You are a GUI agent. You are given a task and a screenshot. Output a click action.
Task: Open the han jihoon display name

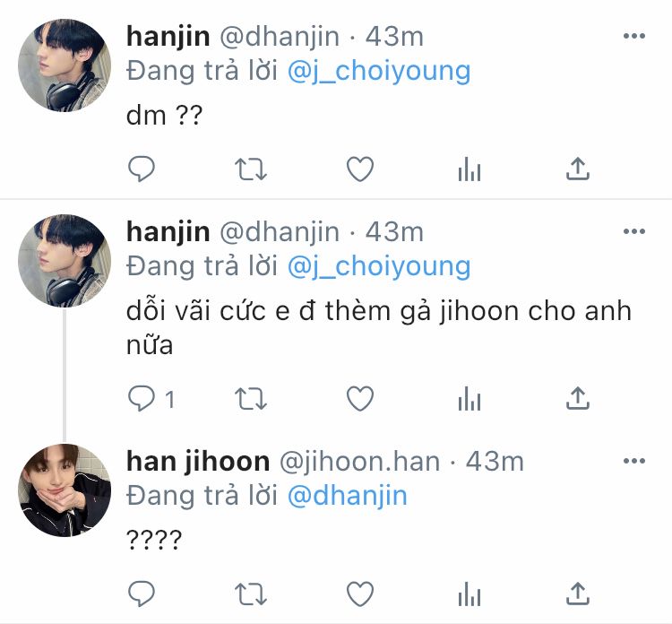coord(198,462)
